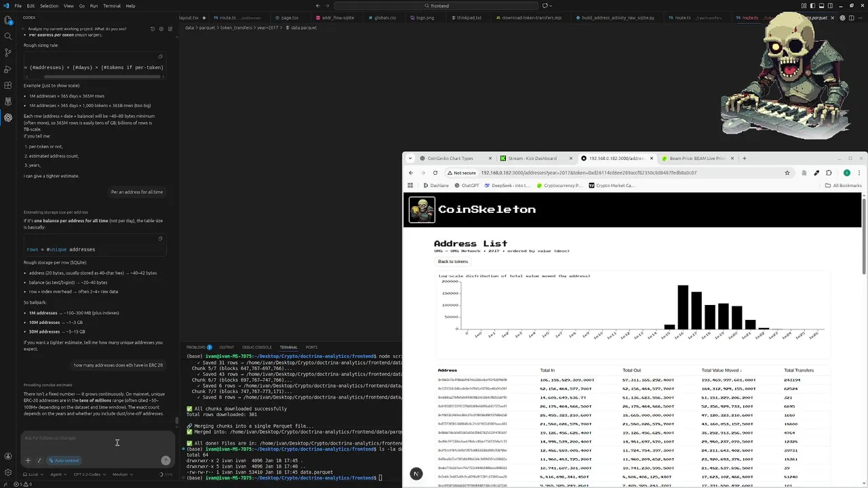Click the Chrome address bar URL

[589, 173]
